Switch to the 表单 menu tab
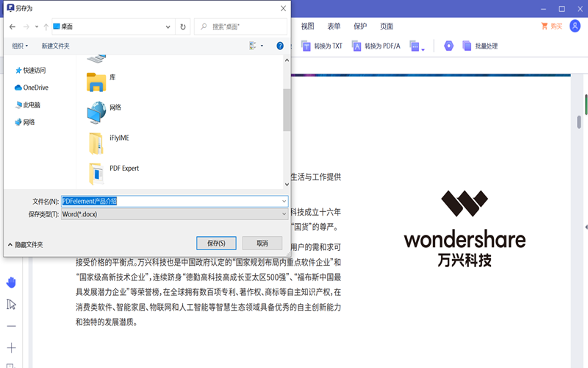Image resolution: width=588 pixels, height=368 pixels. coord(334,26)
